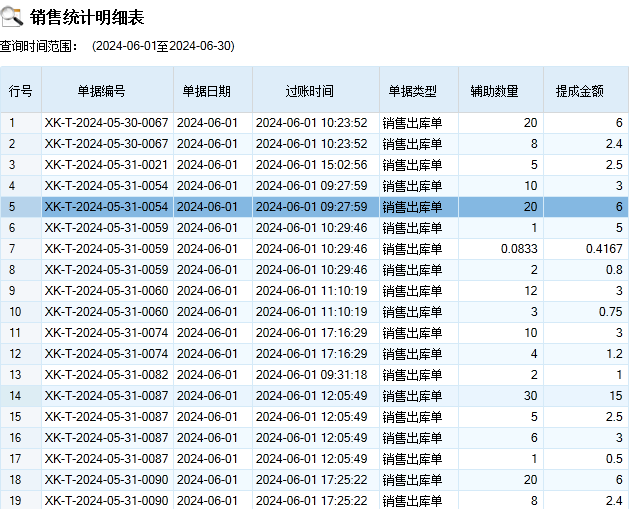629x509 pixels.
Task: Click the magnifier icon beside 销售统计明细表 title
Action: (x=12, y=15)
